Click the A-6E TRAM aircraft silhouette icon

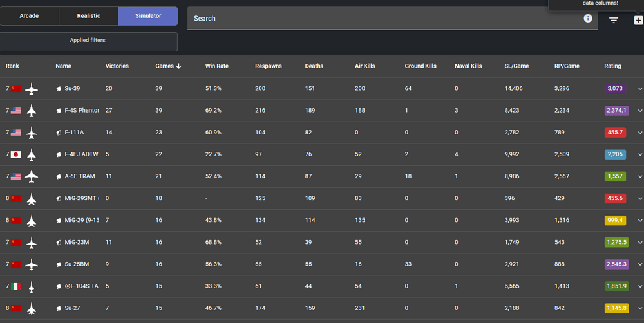(32, 176)
